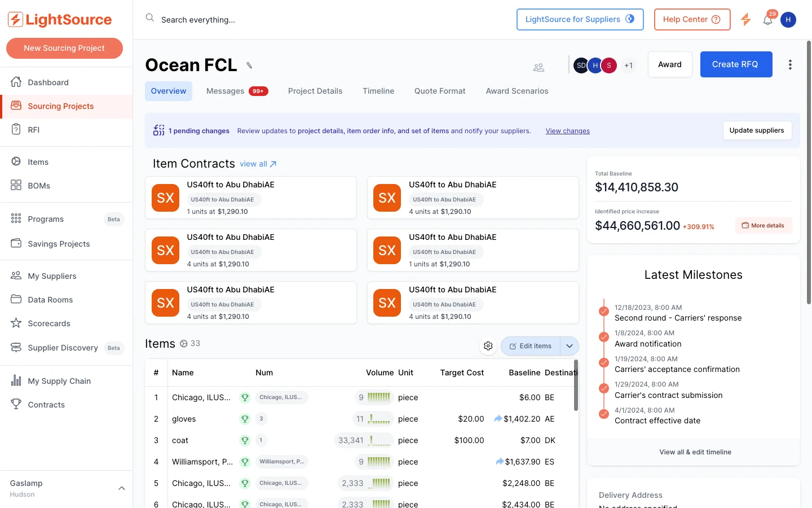Click the Award button
The width and height of the screenshot is (812, 508).
670,64
